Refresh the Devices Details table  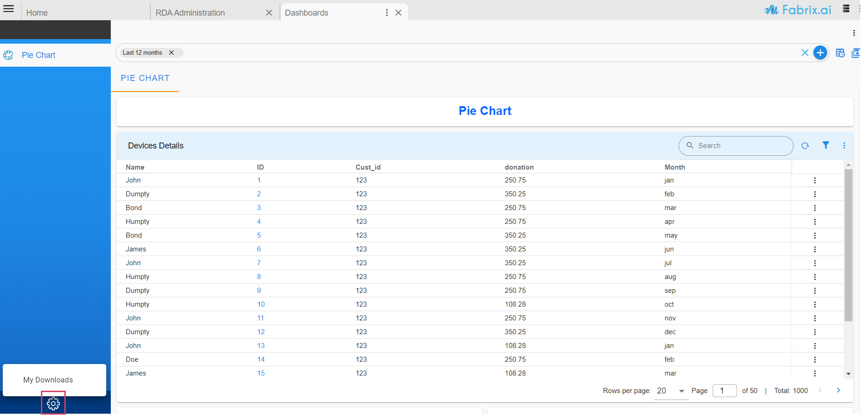(805, 146)
